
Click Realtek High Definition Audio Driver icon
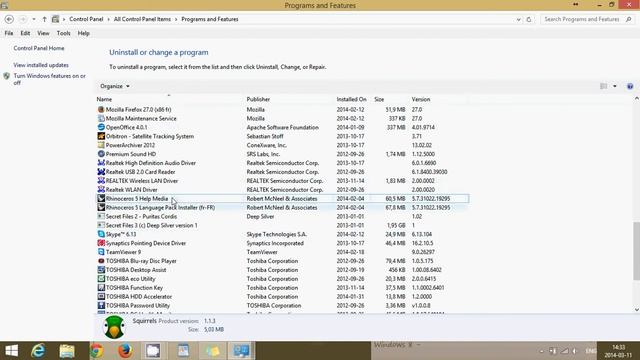click(101, 163)
